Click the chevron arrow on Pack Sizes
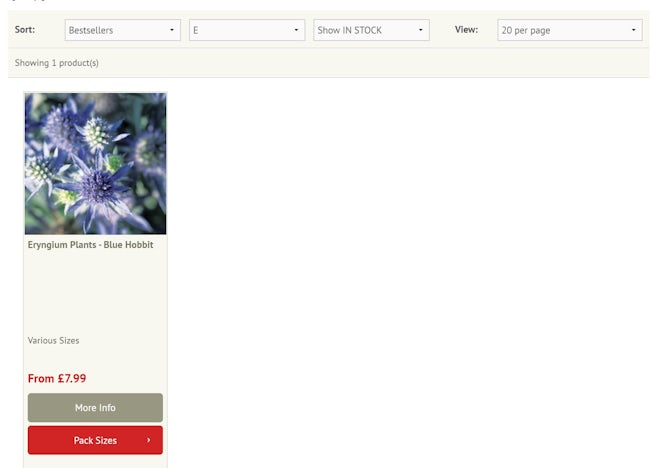 (149, 440)
